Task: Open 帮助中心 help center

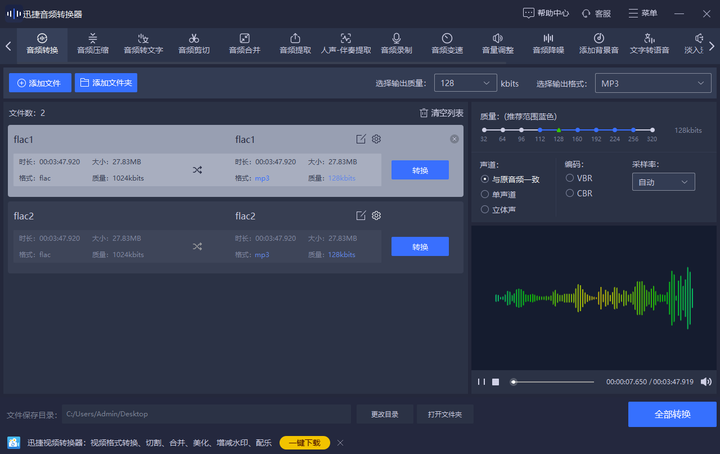Action: pos(546,13)
